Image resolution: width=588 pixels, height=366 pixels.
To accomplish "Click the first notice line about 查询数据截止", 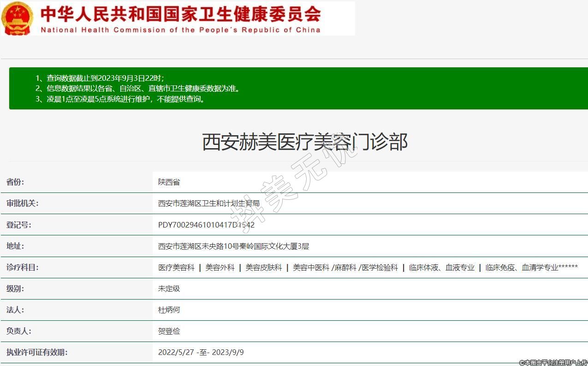I will (100, 78).
